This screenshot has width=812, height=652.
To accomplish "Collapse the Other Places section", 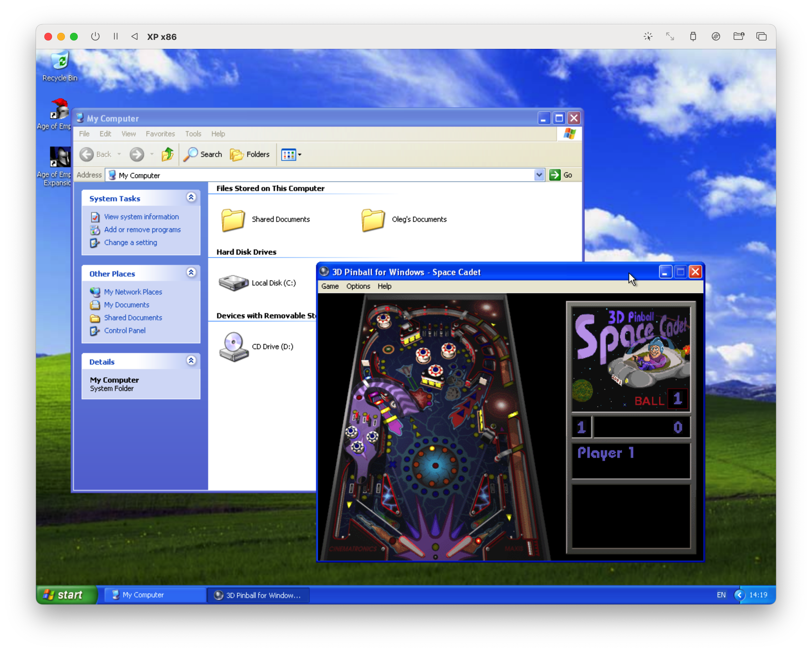I will point(191,273).
